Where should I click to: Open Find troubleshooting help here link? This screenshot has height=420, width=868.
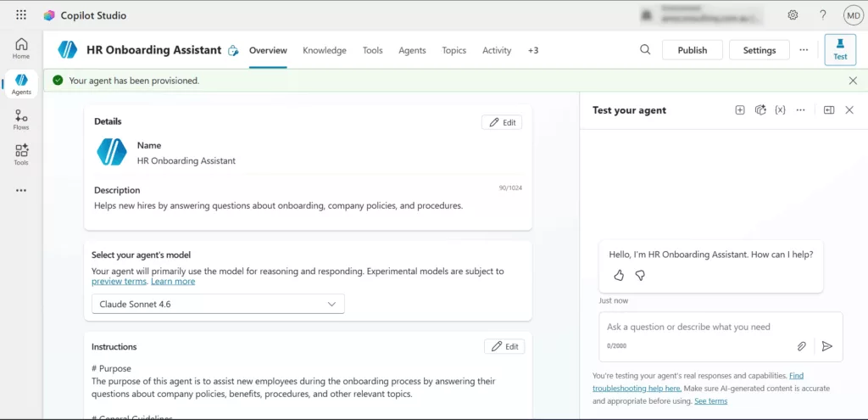tap(698, 383)
